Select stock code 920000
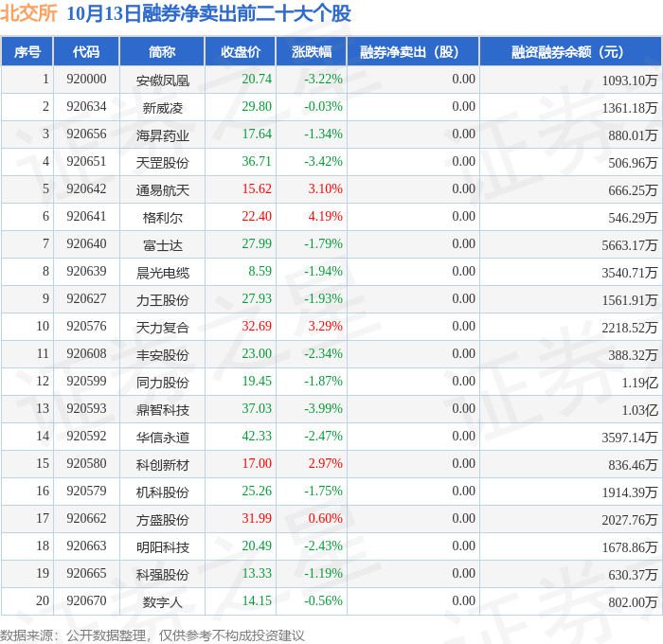This screenshot has width=663, height=644. pos(86,79)
